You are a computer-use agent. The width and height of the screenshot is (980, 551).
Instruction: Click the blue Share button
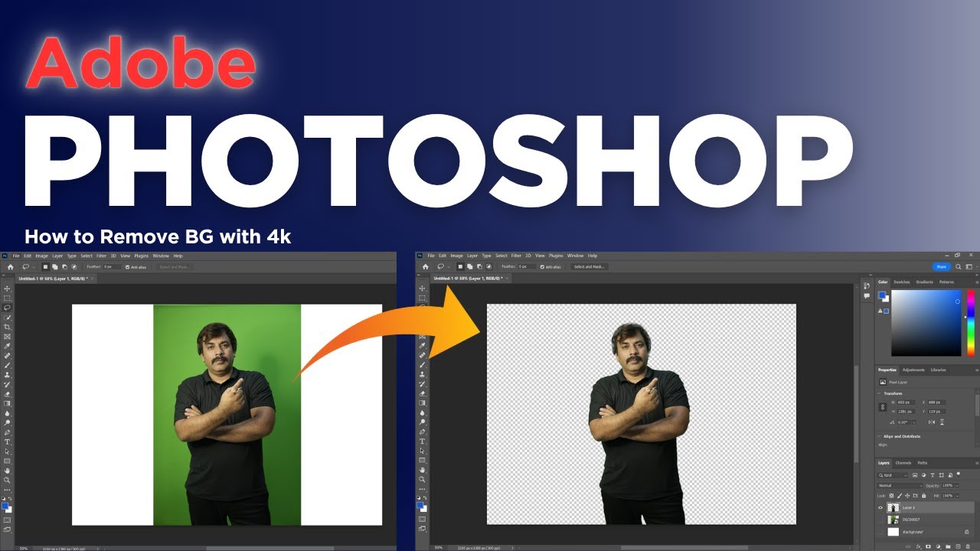pyautogui.click(x=941, y=266)
